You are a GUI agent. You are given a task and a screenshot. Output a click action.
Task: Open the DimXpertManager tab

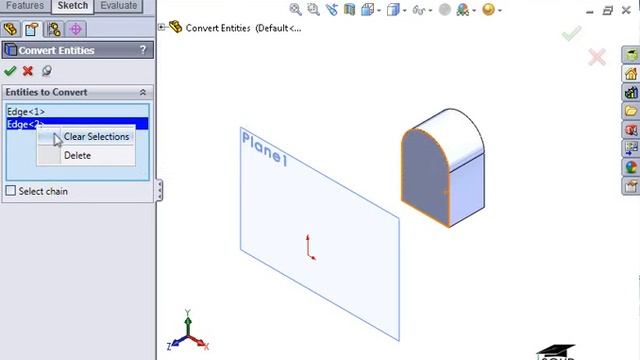tap(76, 29)
